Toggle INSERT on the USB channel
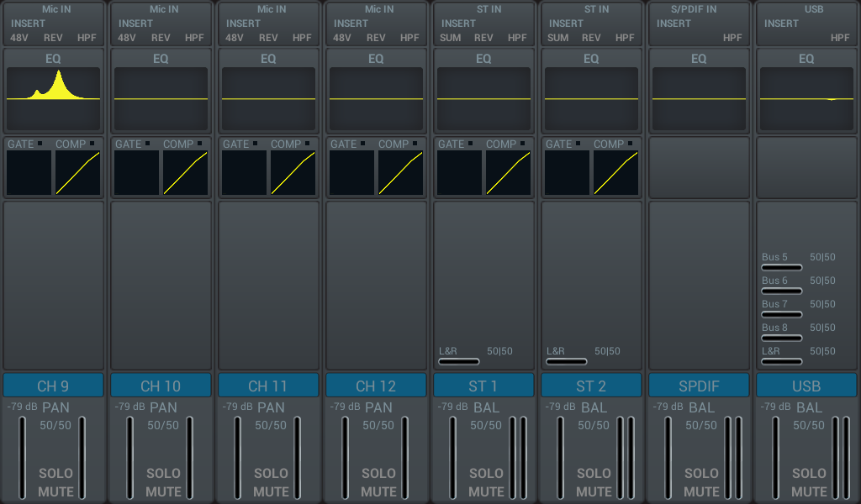 tap(781, 24)
